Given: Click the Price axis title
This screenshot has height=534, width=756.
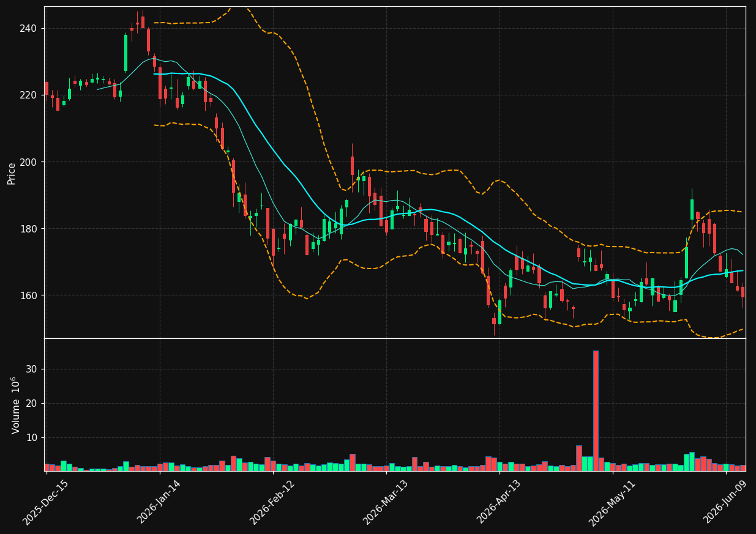Looking at the screenshot, I should click(x=12, y=173).
